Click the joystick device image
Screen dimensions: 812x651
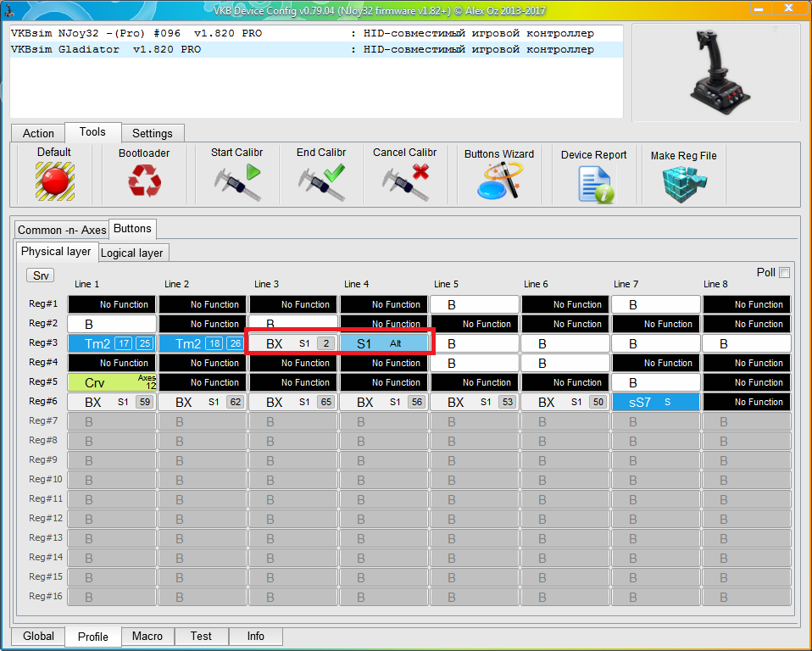[x=715, y=73]
